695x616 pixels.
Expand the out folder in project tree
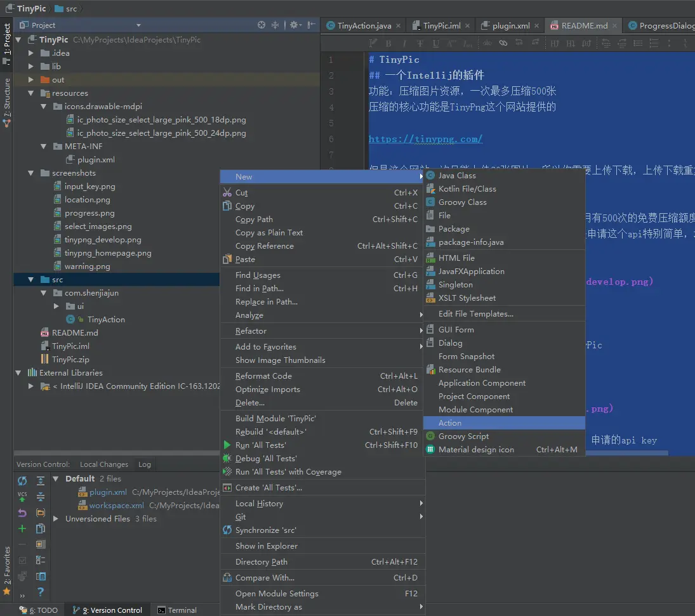tap(30, 80)
